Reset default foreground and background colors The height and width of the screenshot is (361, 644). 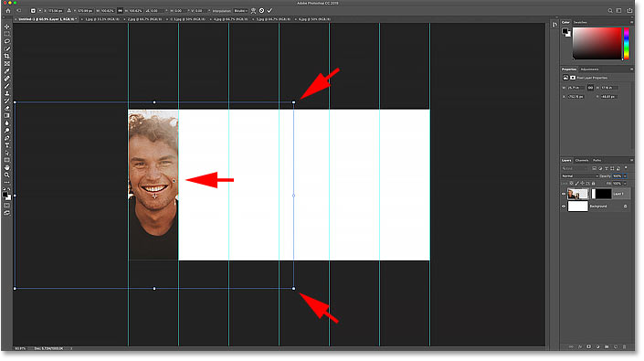(4, 189)
